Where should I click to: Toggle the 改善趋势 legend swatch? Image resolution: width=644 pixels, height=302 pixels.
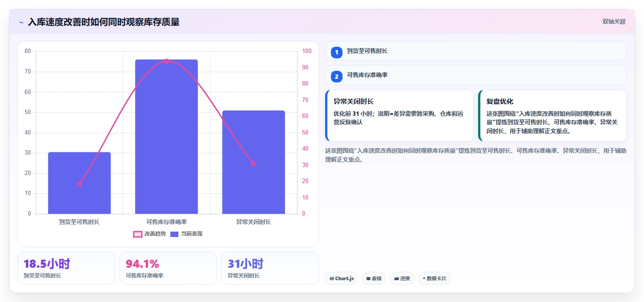pos(138,234)
